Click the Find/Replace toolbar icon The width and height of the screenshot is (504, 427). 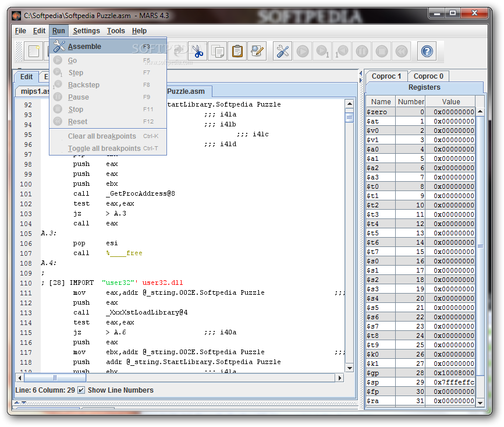257,51
